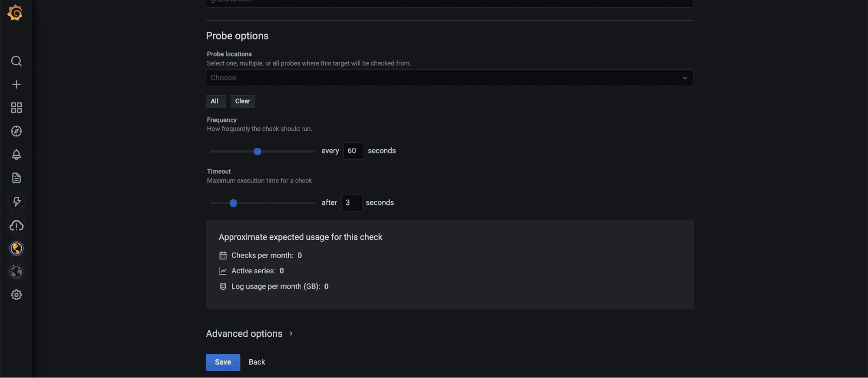Open the search icon in sidebar
The image size is (868, 378).
coord(17,61)
